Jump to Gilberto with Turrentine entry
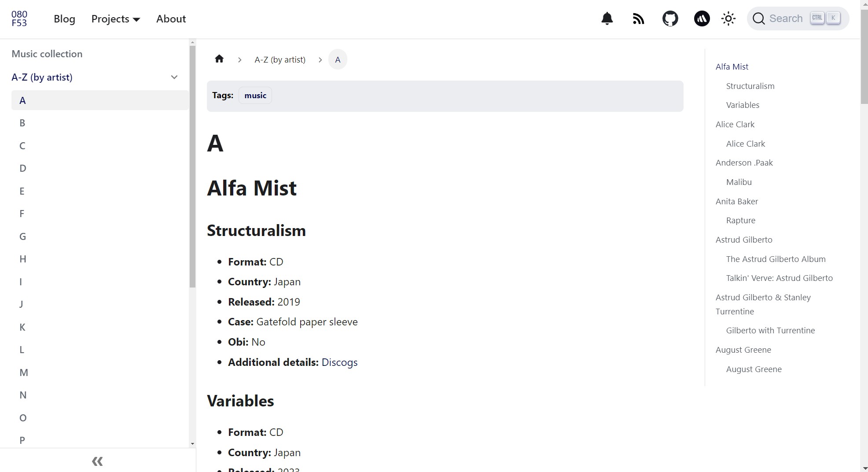The image size is (868, 472). [771, 330]
